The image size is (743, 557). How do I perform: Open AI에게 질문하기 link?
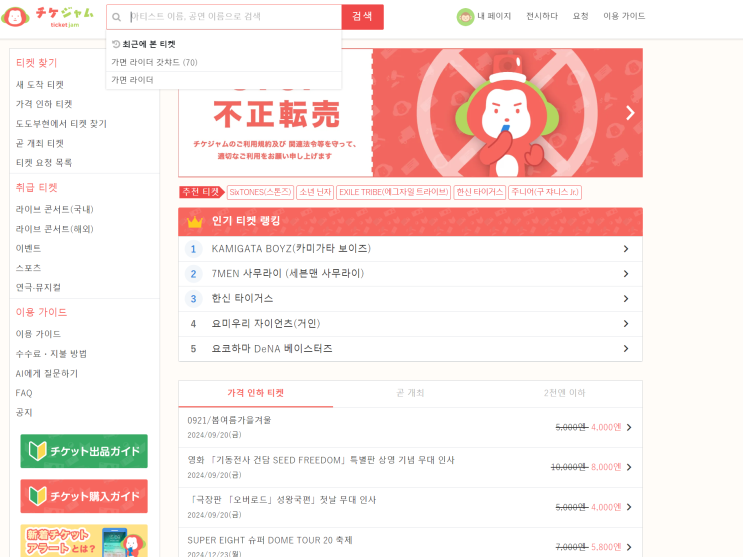click(x=47, y=374)
